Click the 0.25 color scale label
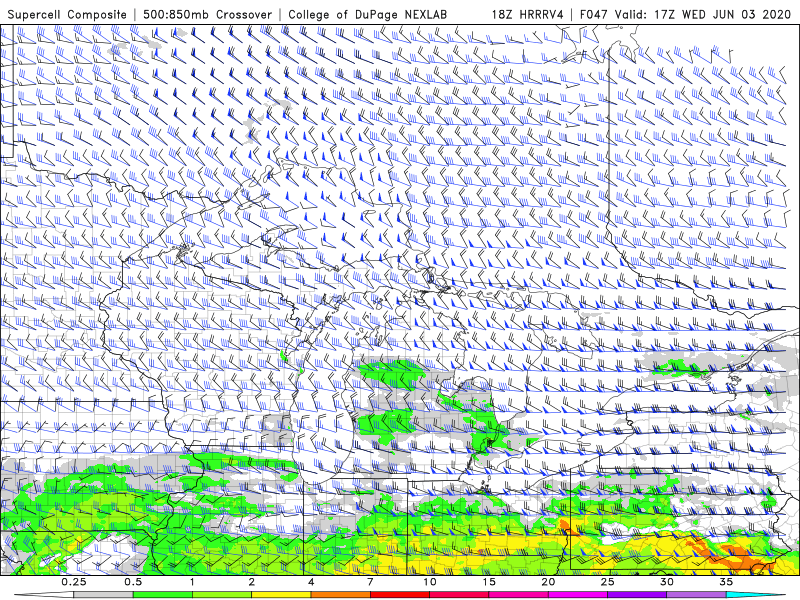This screenshot has width=800, height=600. pos(74,582)
